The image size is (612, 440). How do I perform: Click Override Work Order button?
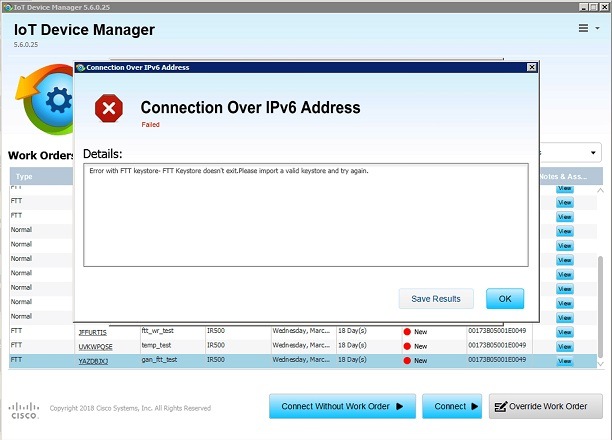(x=546, y=406)
